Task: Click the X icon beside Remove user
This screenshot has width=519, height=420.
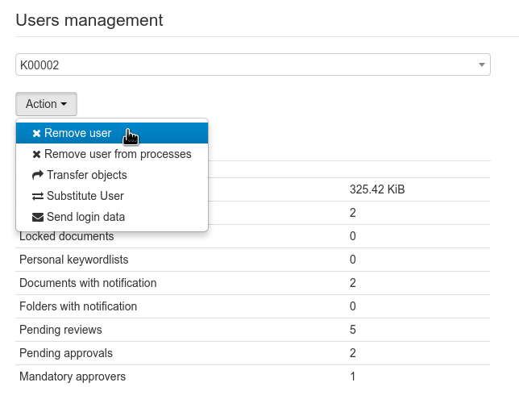Action: (x=36, y=134)
